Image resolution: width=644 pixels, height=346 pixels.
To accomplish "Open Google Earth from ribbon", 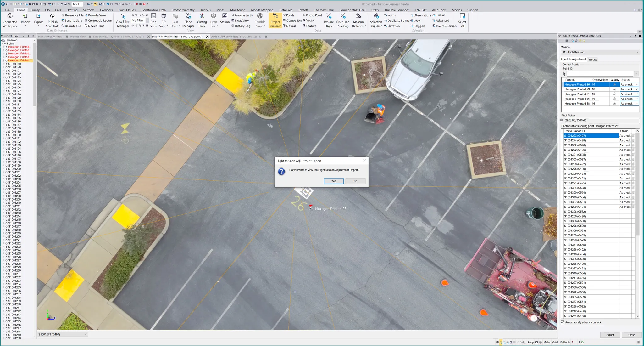I will pyautogui.click(x=242, y=15).
